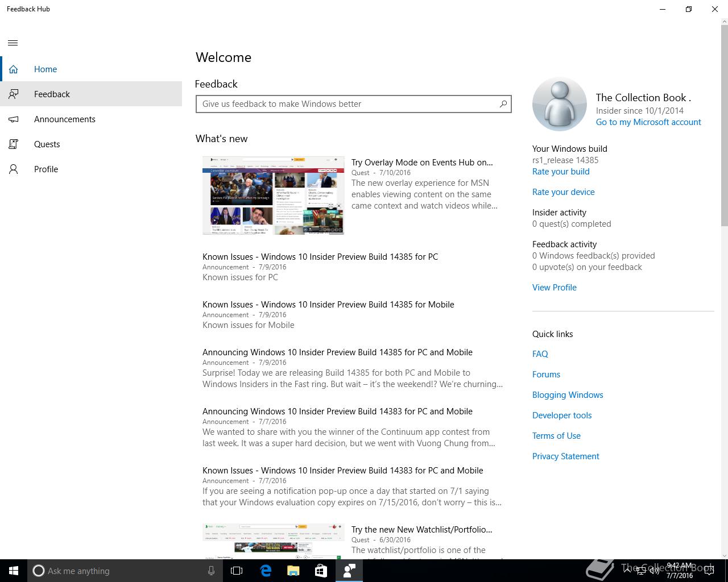The image size is (728, 582).
Task: Launch Microsoft Edge from the taskbar
Action: pyautogui.click(x=266, y=571)
